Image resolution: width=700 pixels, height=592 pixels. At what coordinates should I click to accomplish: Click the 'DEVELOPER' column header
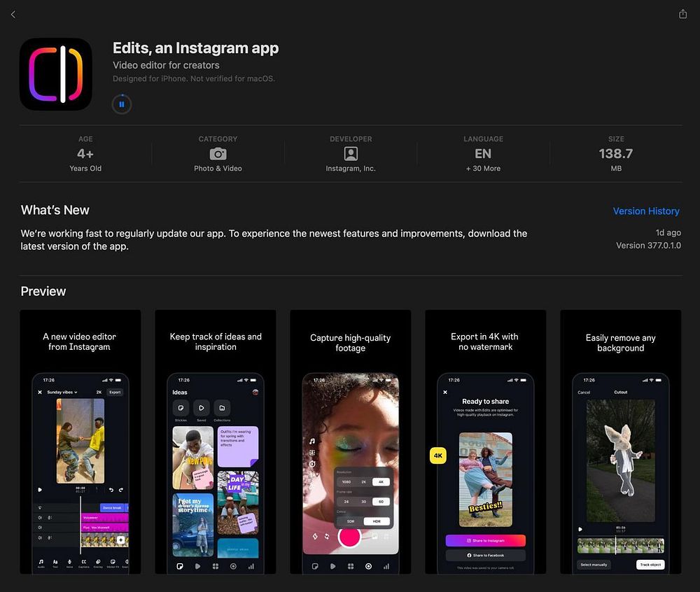[x=351, y=139]
